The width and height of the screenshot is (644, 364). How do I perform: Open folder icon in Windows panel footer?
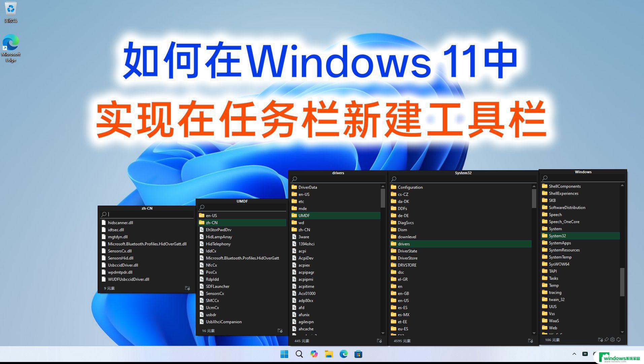point(600,340)
